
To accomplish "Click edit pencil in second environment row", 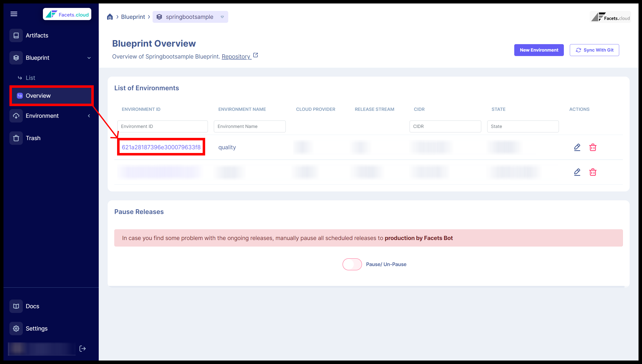I will pyautogui.click(x=577, y=172).
